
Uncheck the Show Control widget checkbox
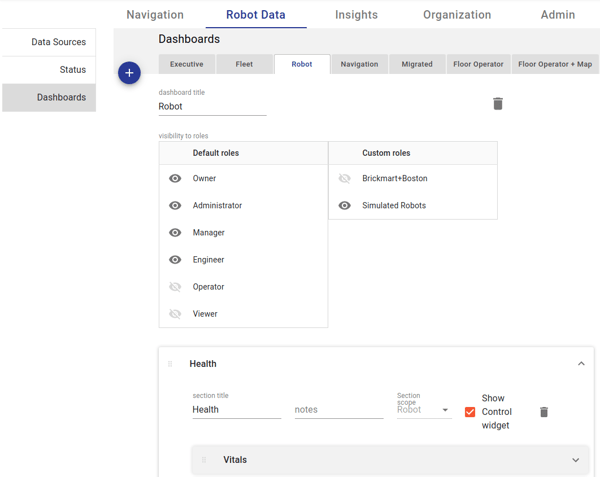click(470, 412)
